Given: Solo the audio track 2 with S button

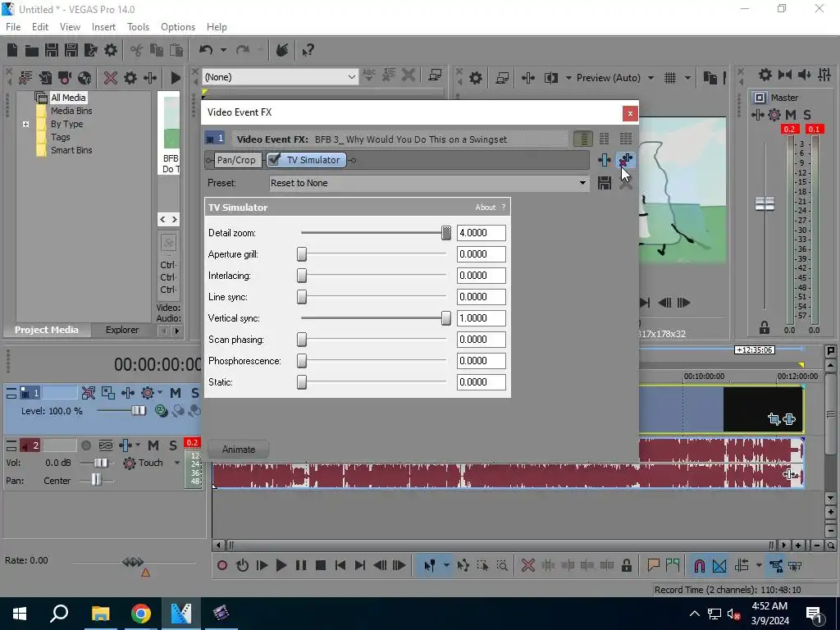Looking at the screenshot, I should (x=172, y=445).
